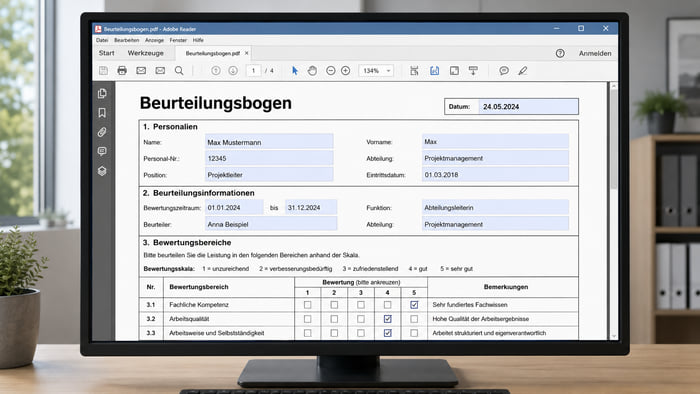Open the Bearbeiten menu
Viewport: 700px width, 394px height.
[126, 40]
